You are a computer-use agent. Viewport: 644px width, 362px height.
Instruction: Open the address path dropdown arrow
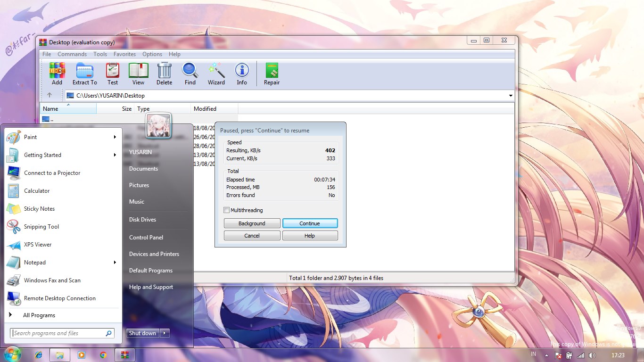coord(511,96)
